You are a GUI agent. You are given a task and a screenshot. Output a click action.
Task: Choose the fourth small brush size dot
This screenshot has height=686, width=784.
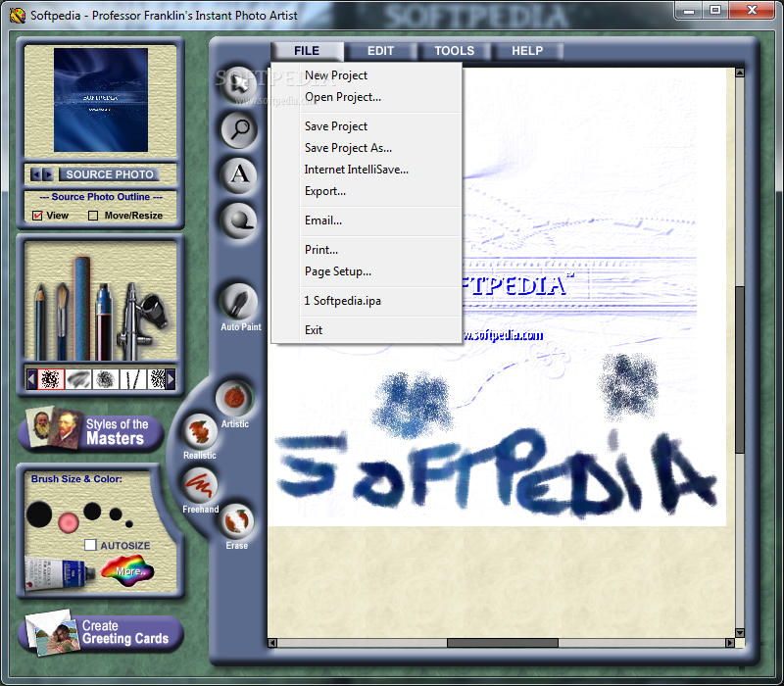click(x=116, y=514)
